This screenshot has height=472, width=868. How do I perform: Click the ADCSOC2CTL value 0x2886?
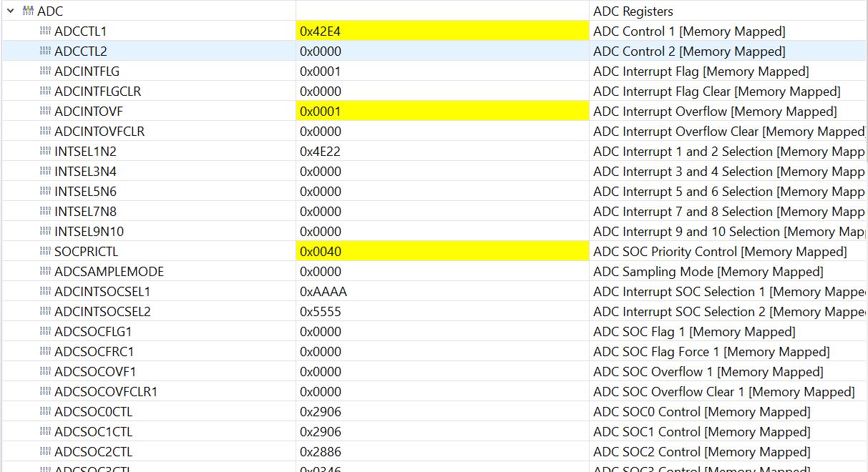click(x=321, y=452)
